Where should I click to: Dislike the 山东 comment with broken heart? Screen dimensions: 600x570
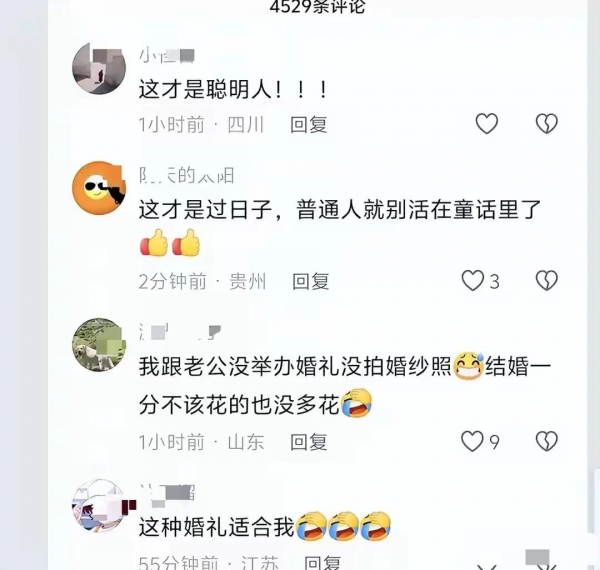coord(547,441)
